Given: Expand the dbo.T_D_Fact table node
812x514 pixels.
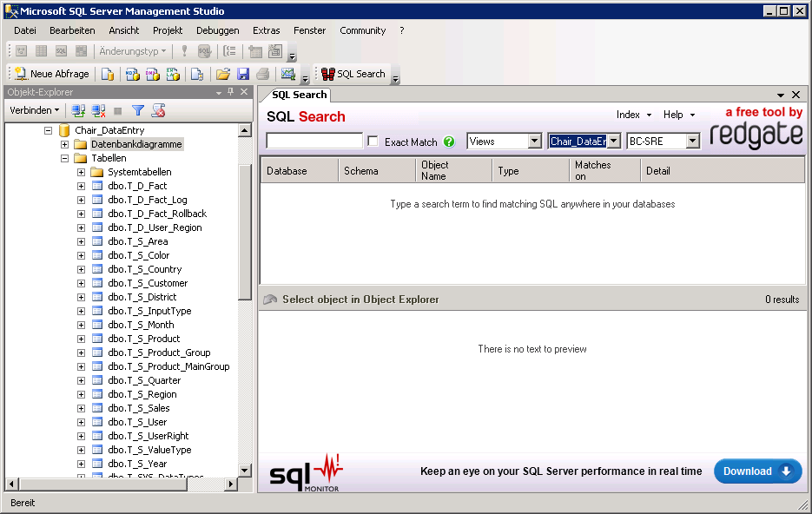Looking at the screenshot, I should click(82, 187).
